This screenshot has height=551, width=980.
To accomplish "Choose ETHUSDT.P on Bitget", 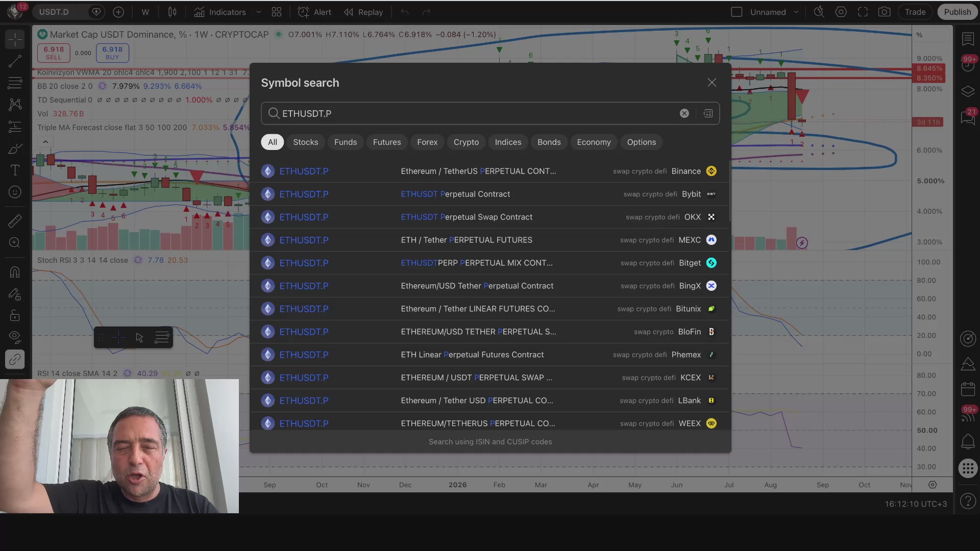I will click(x=489, y=263).
